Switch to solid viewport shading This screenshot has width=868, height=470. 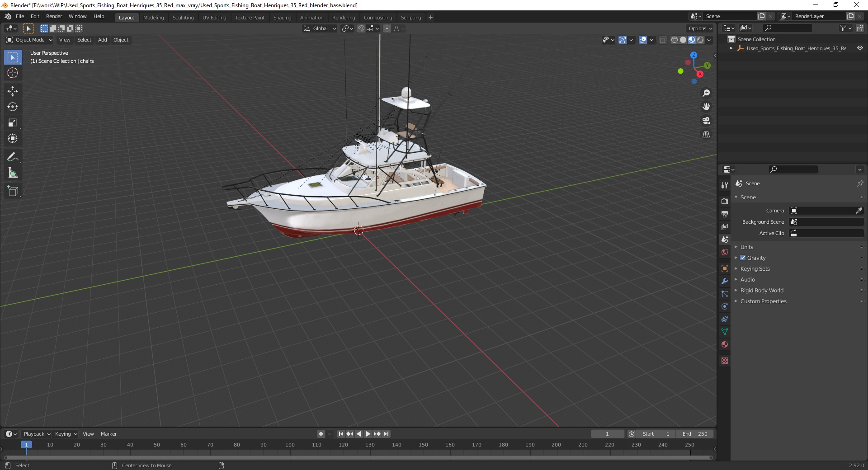click(683, 40)
